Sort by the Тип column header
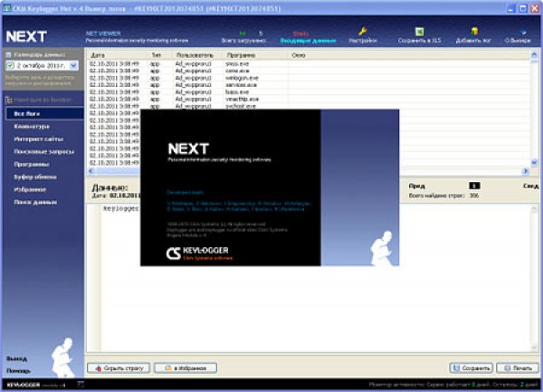 click(x=158, y=55)
